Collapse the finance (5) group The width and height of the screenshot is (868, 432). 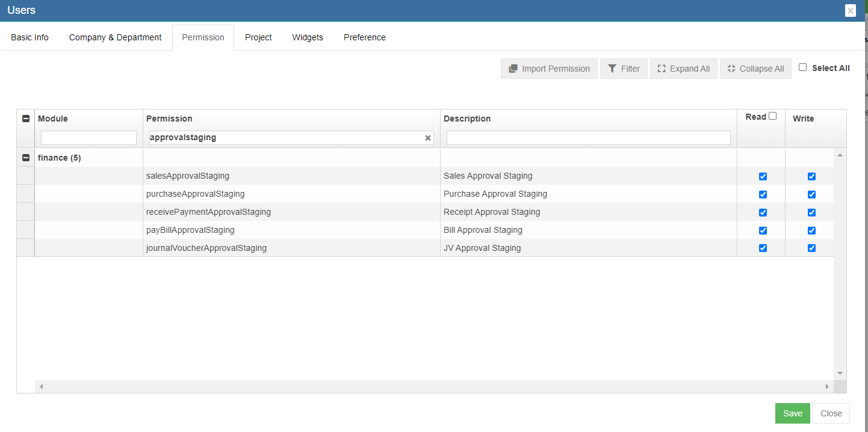pos(26,158)
